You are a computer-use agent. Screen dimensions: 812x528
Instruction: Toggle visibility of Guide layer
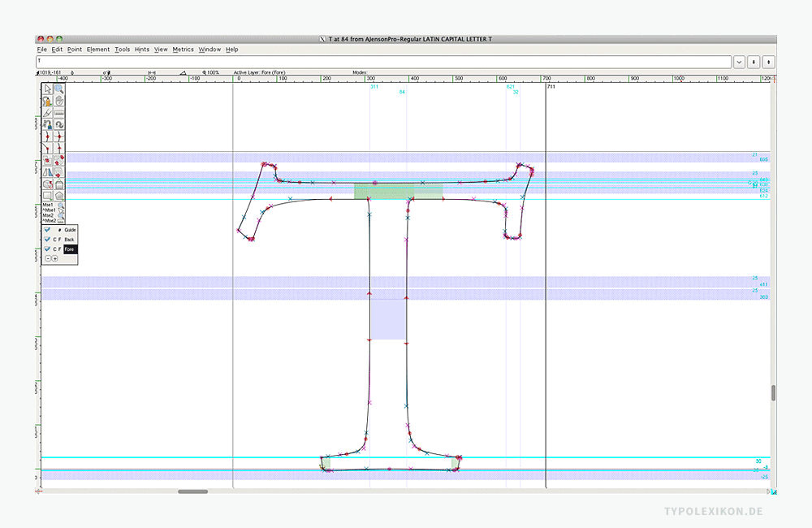(x=47, y=230)
